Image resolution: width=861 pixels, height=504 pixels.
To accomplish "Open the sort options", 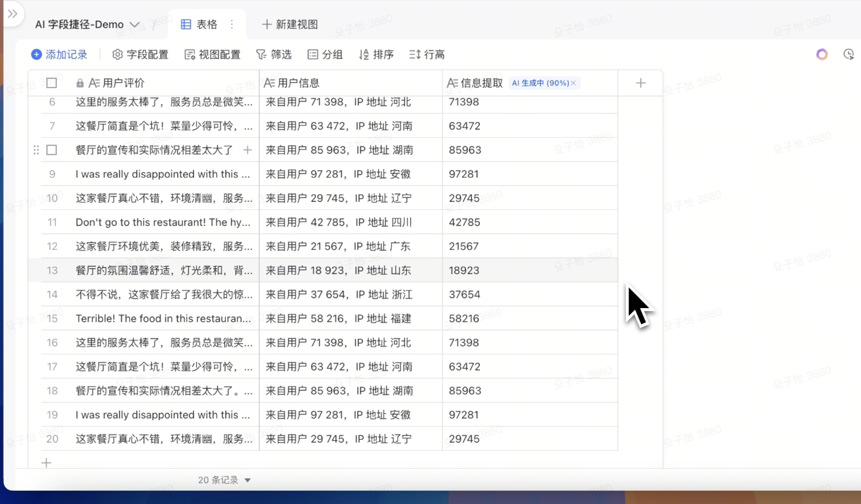I will 376,55.
